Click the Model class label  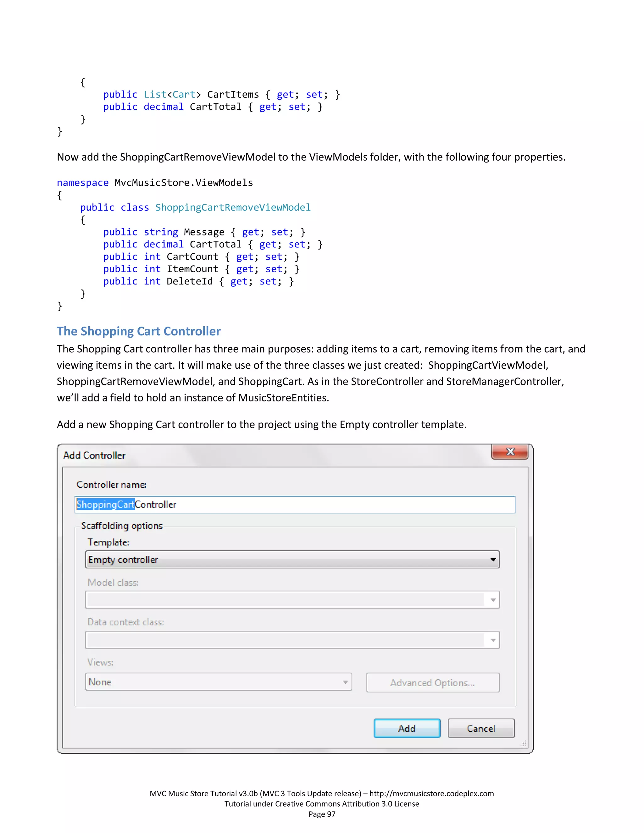click(x=113, y=582)
